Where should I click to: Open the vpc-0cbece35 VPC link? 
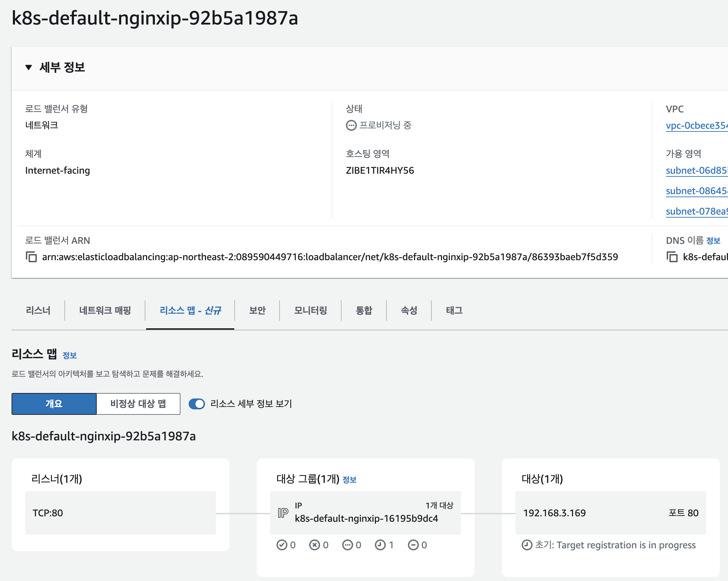click(696, 125)
